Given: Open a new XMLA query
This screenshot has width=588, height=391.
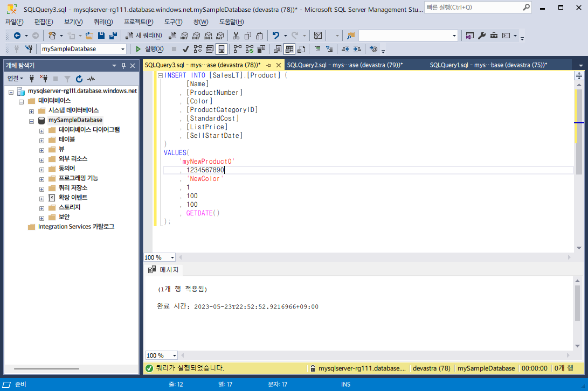Looking at the screenshot, I should point(208,36).
